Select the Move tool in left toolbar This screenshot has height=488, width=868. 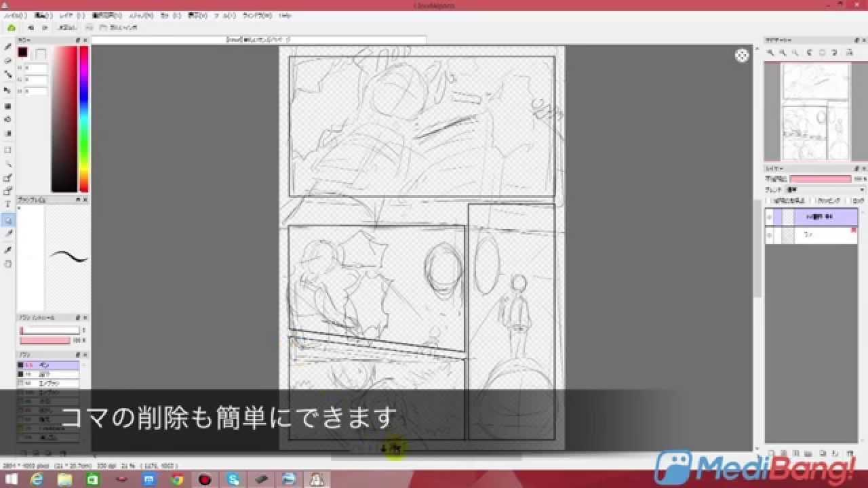[x=8, y=90]
